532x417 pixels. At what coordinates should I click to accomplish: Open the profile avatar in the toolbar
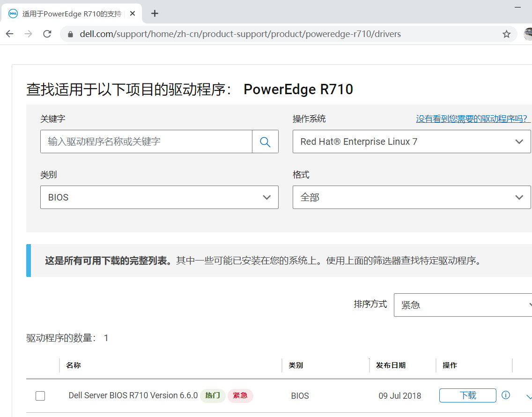pos(528,34)
